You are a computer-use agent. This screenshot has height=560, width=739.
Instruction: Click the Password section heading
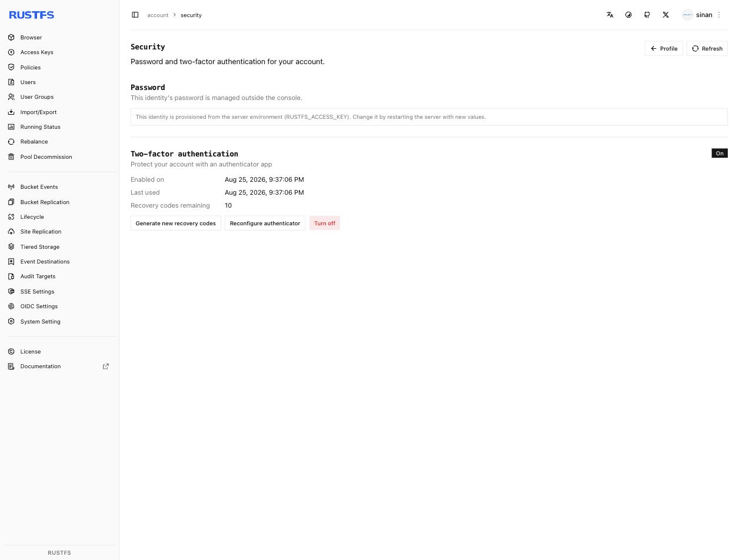tap(148, 87)
